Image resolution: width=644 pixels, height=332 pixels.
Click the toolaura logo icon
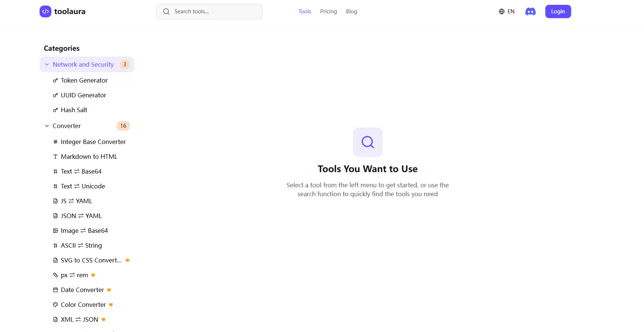point(45,11)
